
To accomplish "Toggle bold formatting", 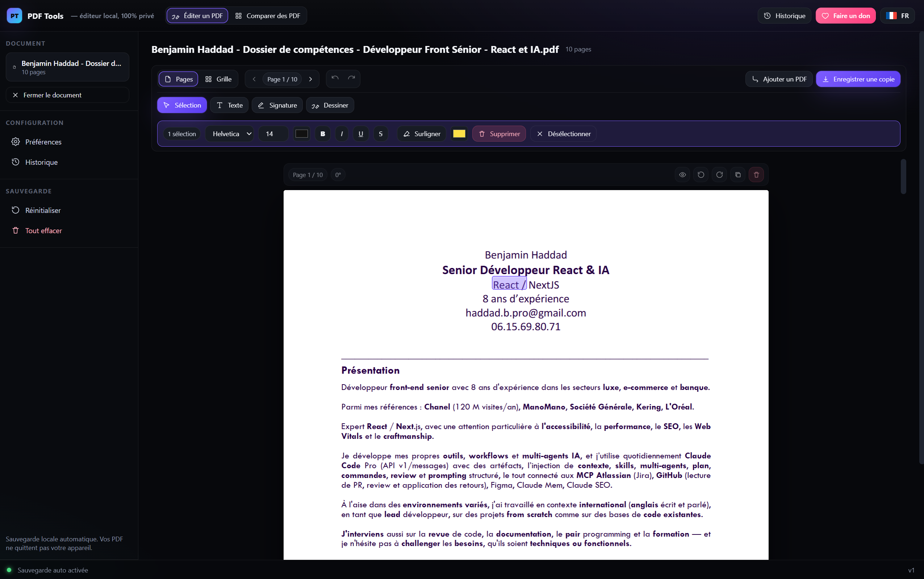I will tap(323, 134).
